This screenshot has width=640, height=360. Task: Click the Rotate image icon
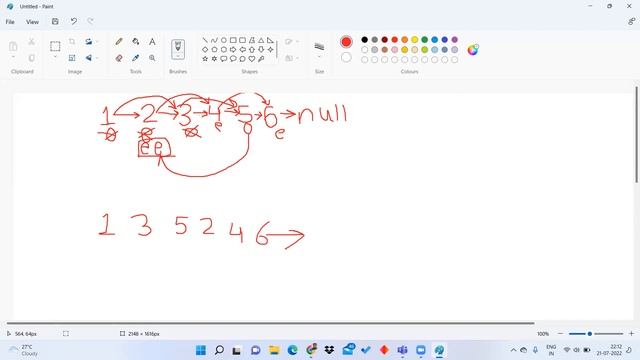[x=89, y=42]
